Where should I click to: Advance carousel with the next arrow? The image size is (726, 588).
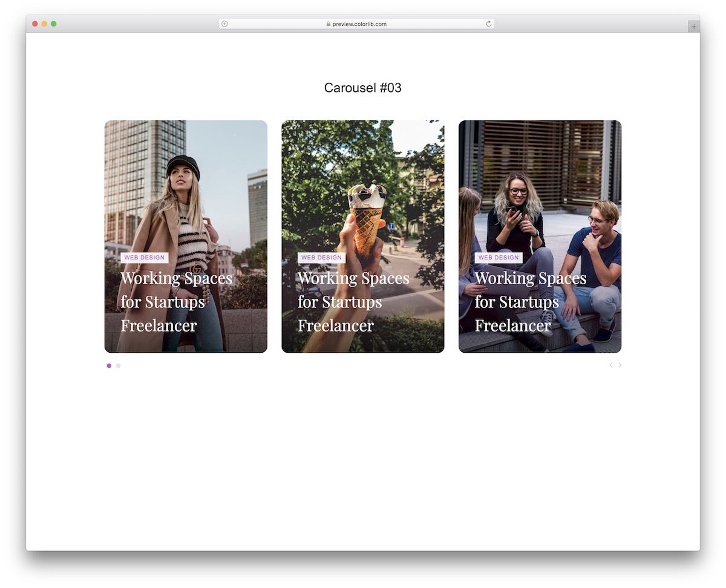[620, 365]
